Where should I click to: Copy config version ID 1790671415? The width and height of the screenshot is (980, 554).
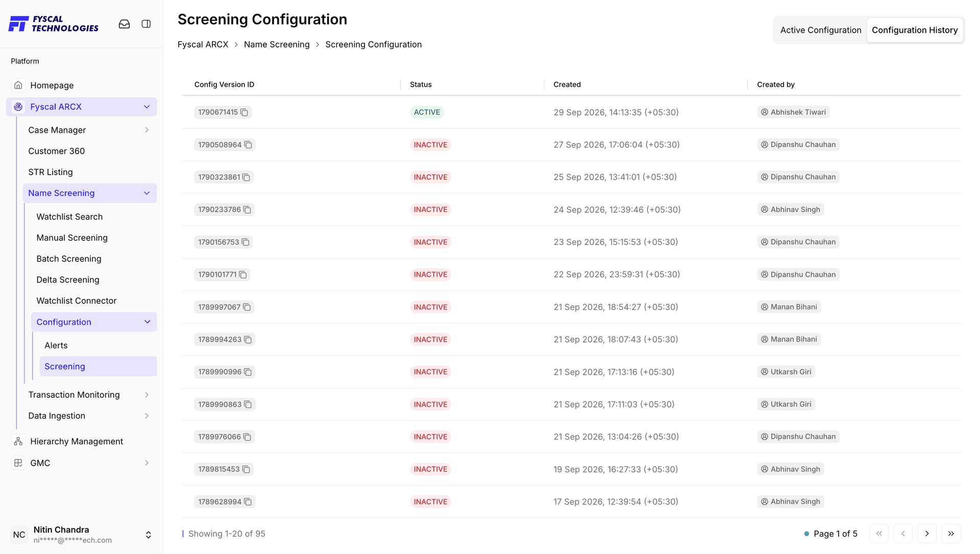244,112
